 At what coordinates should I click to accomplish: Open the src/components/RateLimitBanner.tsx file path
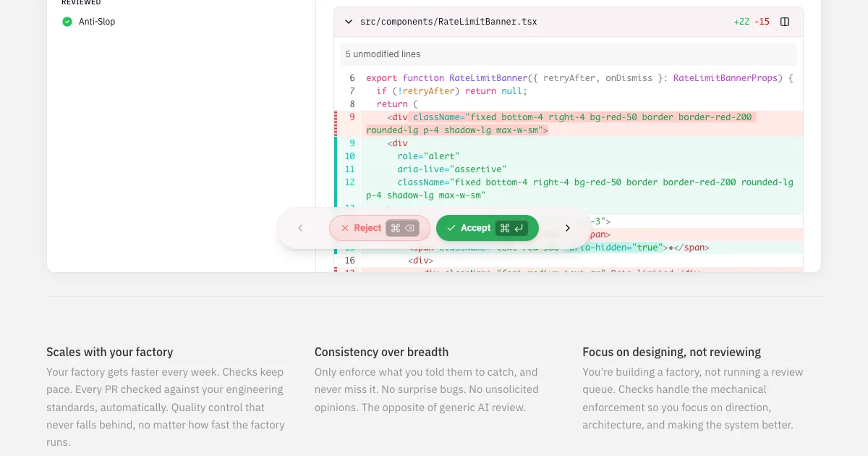pos(448,22)
